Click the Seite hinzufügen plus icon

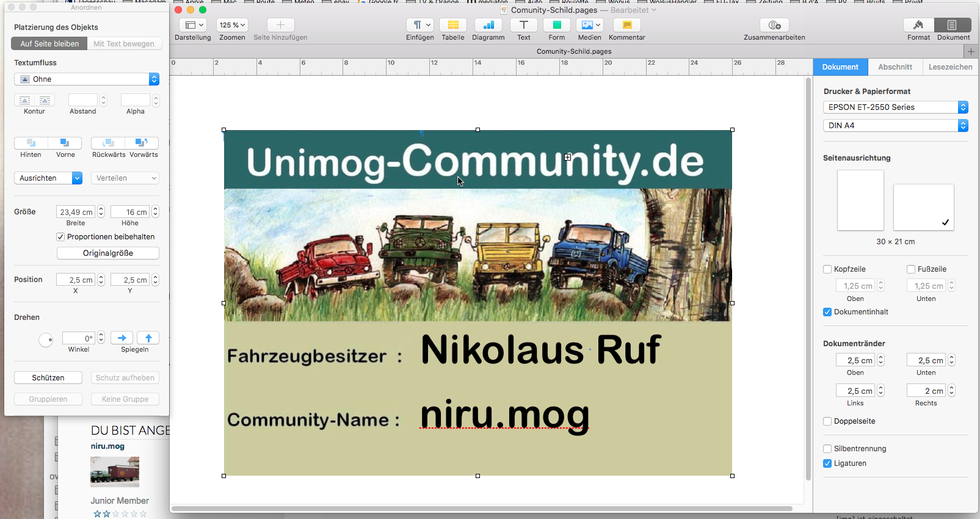point(281,25)
